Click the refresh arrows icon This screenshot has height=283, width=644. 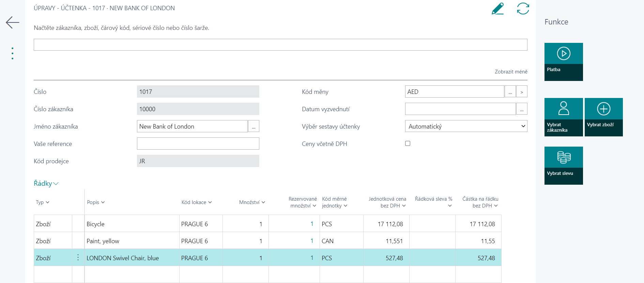coord(523,9)
